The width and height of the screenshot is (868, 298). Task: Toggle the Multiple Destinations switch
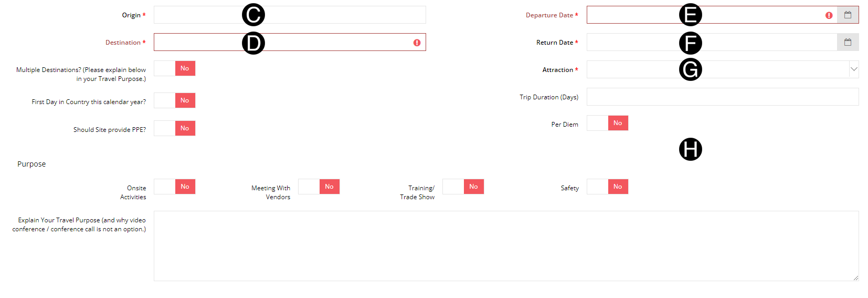click(175, 68)
